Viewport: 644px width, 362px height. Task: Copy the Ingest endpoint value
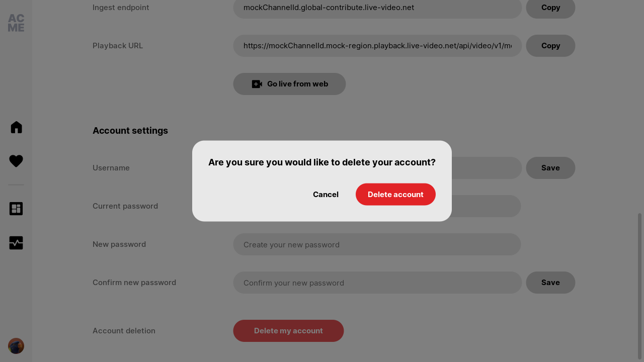(x=550, y=8)
